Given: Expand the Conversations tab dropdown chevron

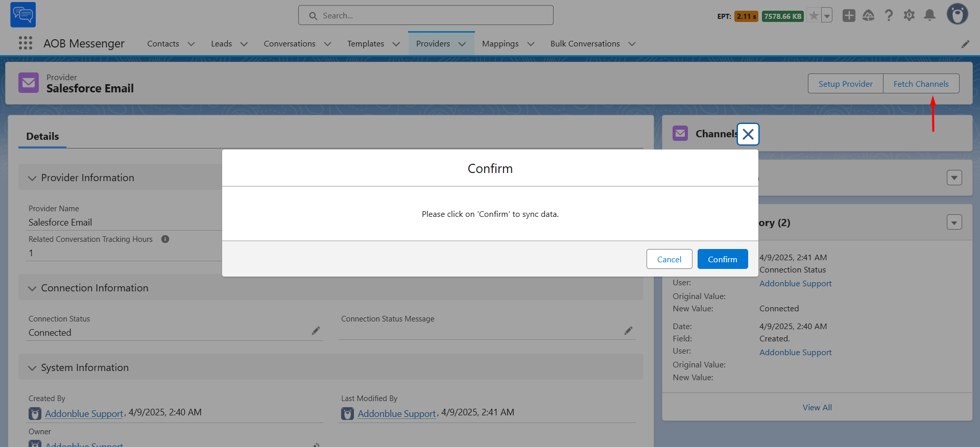Looking at the screenshot, I should click(x=327, y=44).
